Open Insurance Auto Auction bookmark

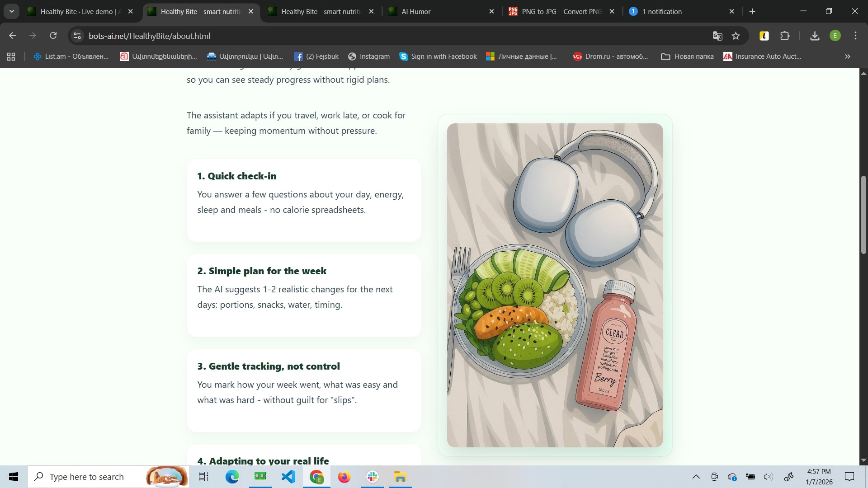click(762, 56)
